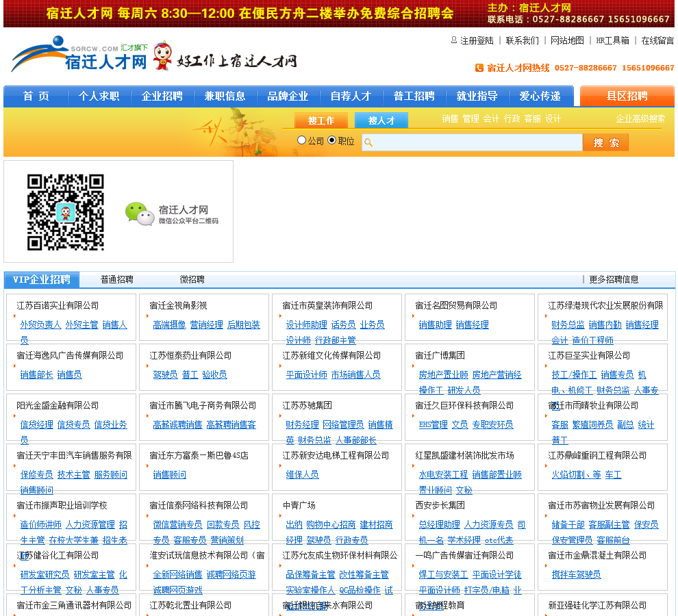Select the 公司 radio button
Viewport: 678px width, 616px height.
click(x=301, y=140)
